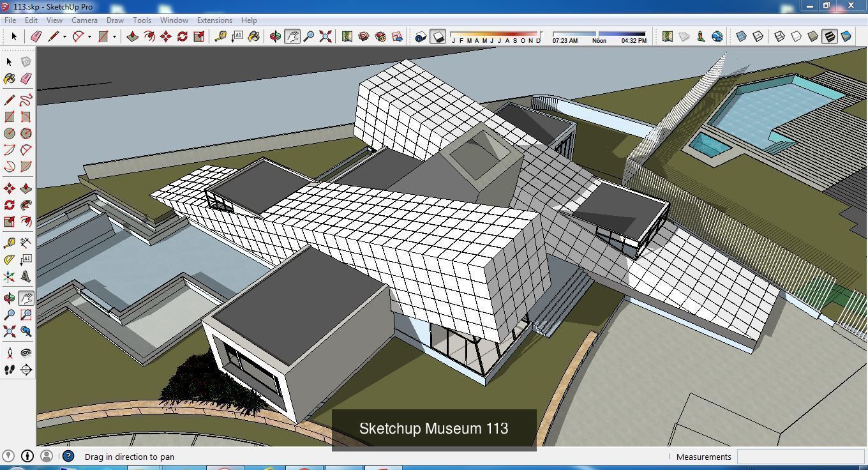Open the Camera menu
868x470 pixels.
point(84,20)
